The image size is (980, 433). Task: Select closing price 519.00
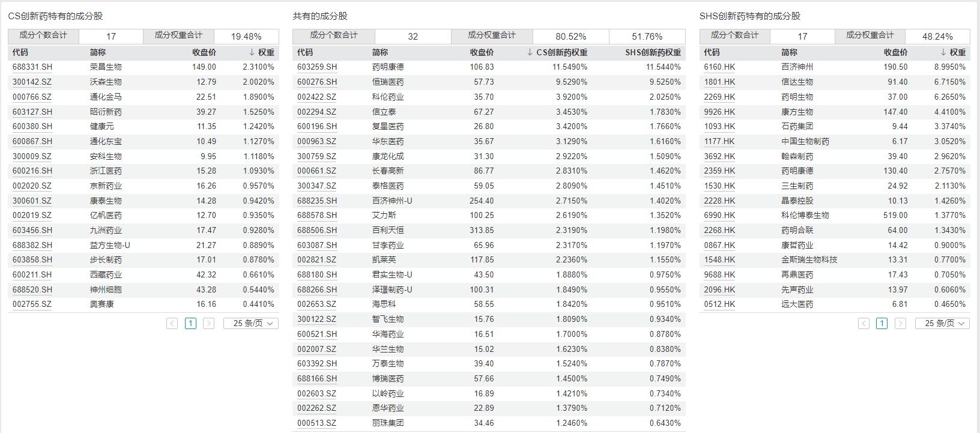point(895,215)
